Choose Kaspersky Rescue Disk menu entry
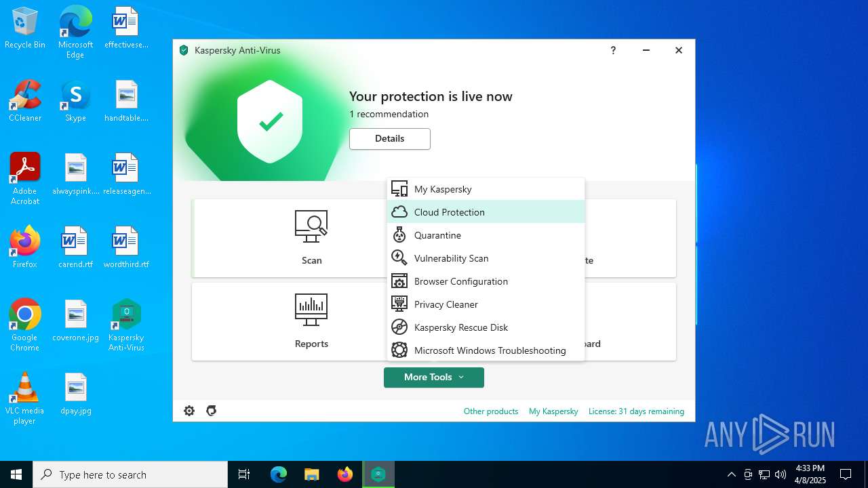The width and height of the screenshot is (868, 488). pyautogui.click(x=486, y=327)
